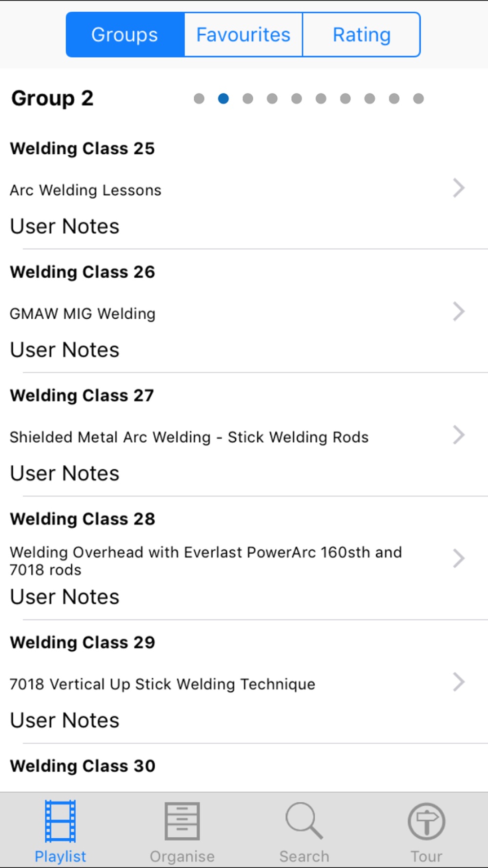This screenshot has width=488, height=868.
Task: Expand Shielded Metal Arc Welding chevron
Action: [458, 435]
